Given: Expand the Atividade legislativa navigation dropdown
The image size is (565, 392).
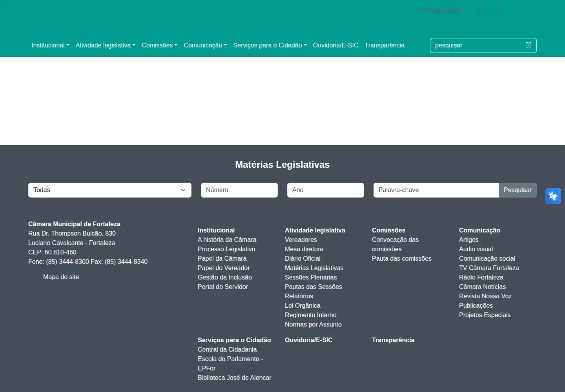Looking at the screenshot, I should click(105, 45).
